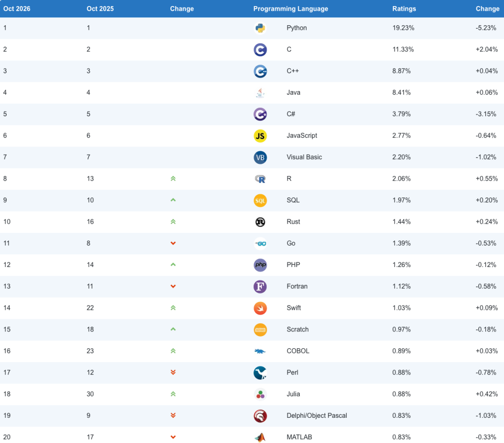Select the "19.23%" rating value
The width and height of the screenshot is (504, 443).
tap(403, 28)
